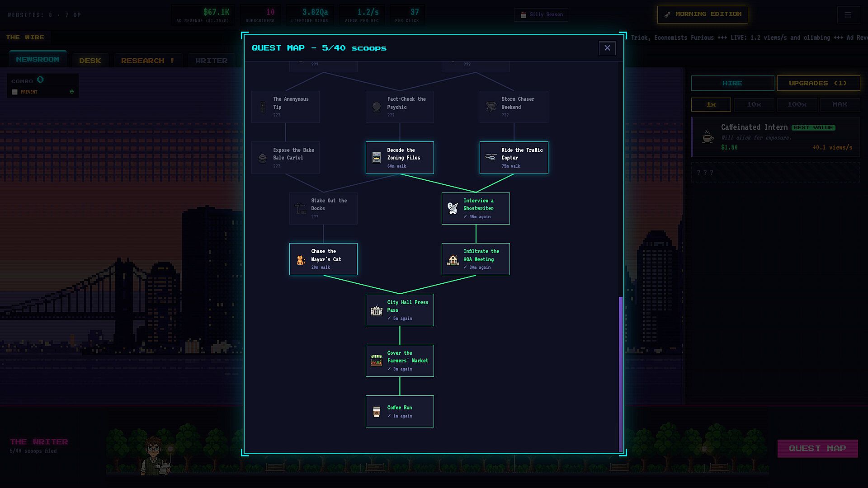Click the 1.2/s views per sec stat

point(362,15)
